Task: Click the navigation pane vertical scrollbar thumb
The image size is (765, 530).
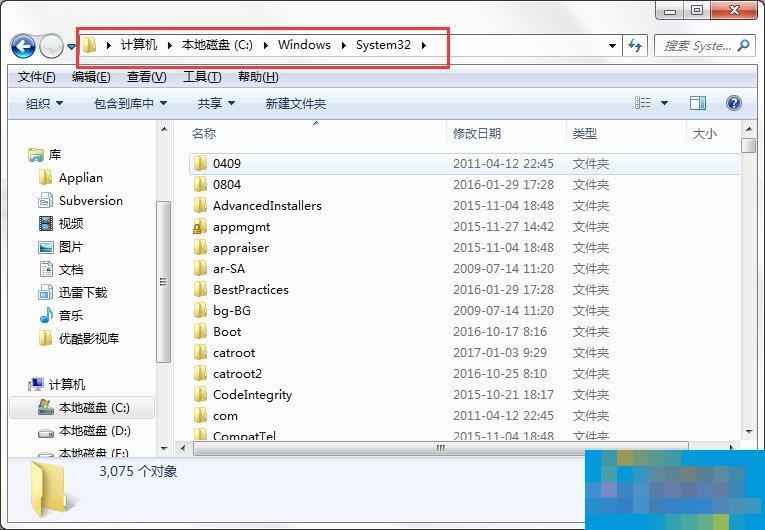Action: click(x=163, y=282)
